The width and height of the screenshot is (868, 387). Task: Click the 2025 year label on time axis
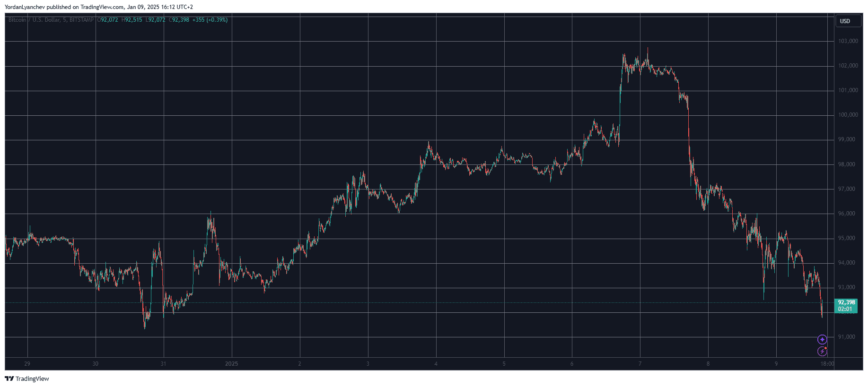pos(232,364)
